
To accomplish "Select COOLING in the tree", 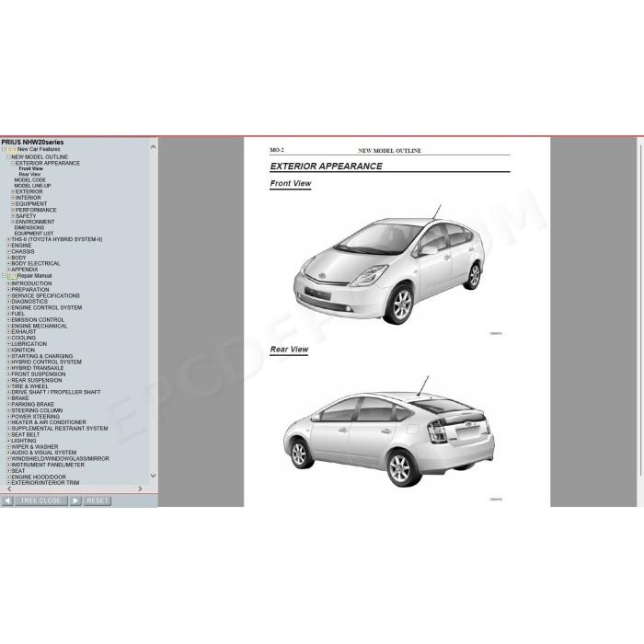I will pyautogui.click(x=23, y=338).
